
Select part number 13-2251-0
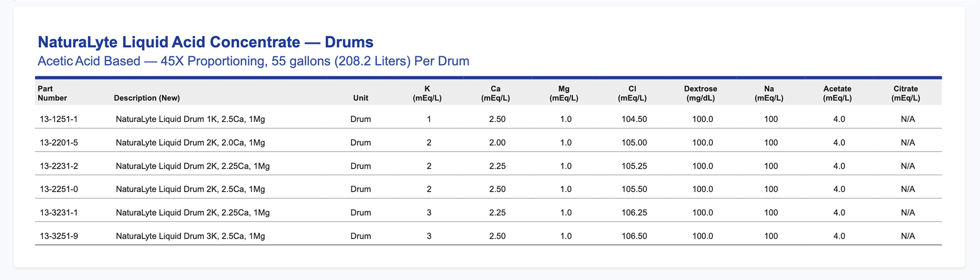point(59,189)
